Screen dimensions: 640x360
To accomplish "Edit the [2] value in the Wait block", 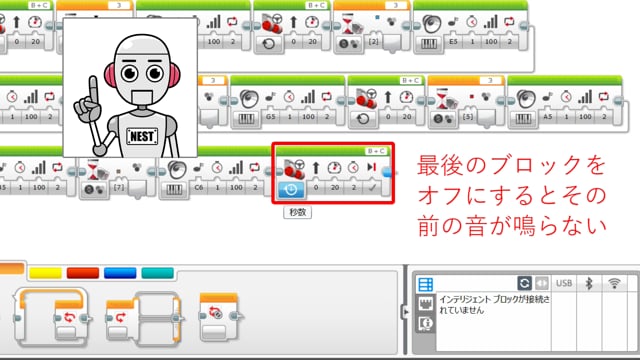I will [373, 42].
